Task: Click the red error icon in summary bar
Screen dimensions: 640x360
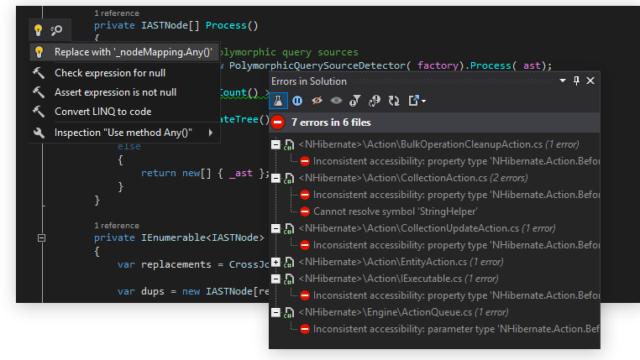Action: coord(278,122)
